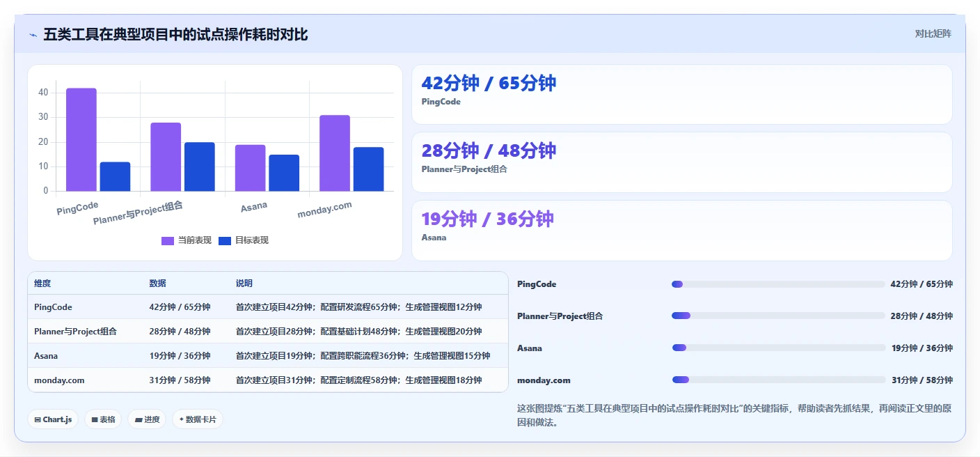Click the summary paragraph below progress bars
This screenshot has height=457, width=980.
coord(734,415)
